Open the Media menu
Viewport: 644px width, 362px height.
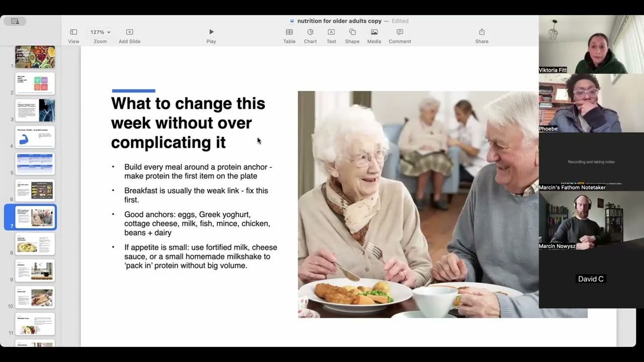(x=374, y=36)
